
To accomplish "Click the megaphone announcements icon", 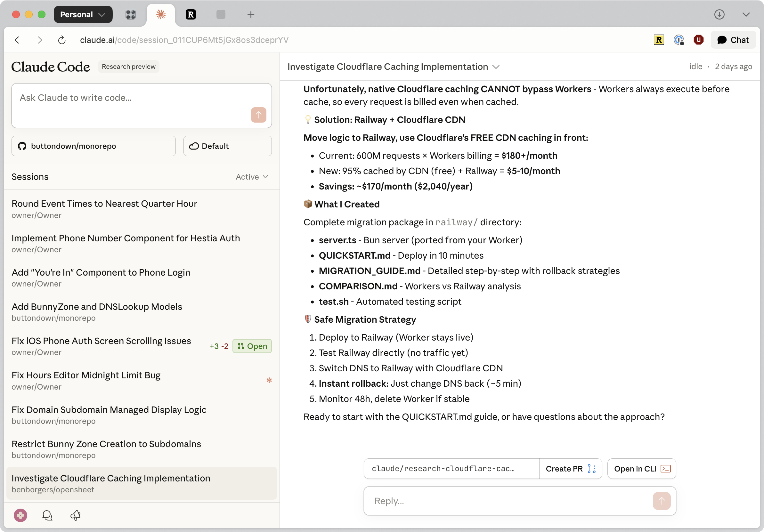I will coord(75,515).
